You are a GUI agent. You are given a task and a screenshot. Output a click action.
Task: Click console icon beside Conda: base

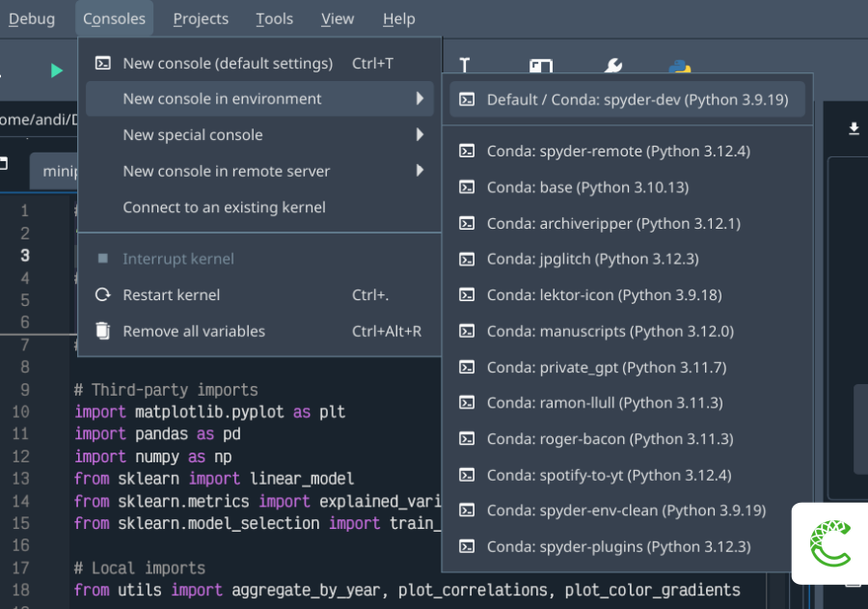point(467,187)
